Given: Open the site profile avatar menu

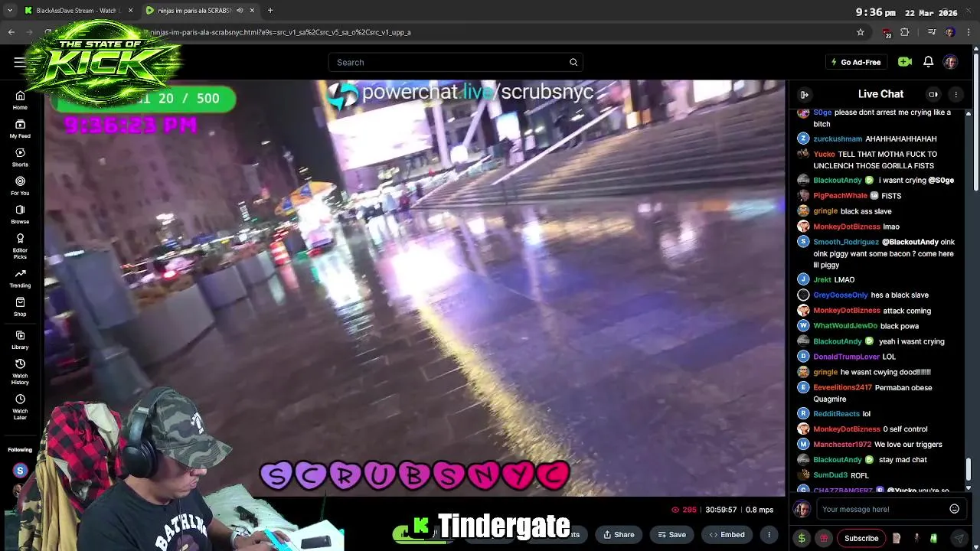Looking at the screenshot, I should [950, 62].
